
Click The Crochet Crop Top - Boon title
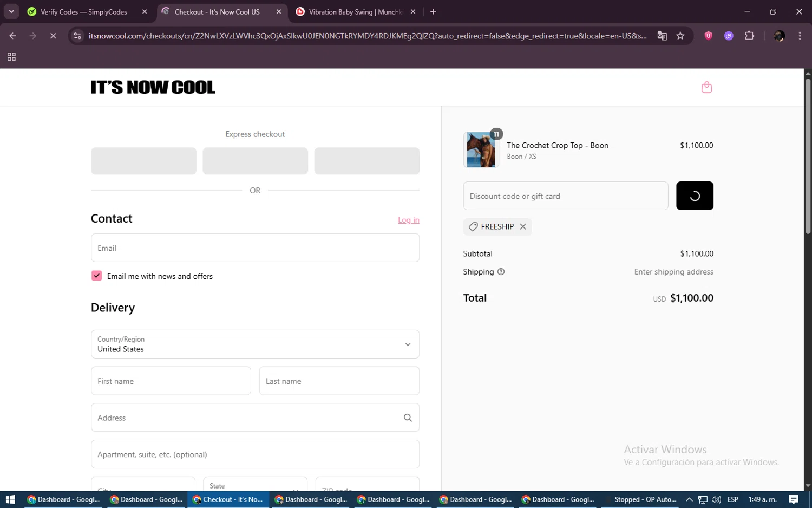pos(558,145)
